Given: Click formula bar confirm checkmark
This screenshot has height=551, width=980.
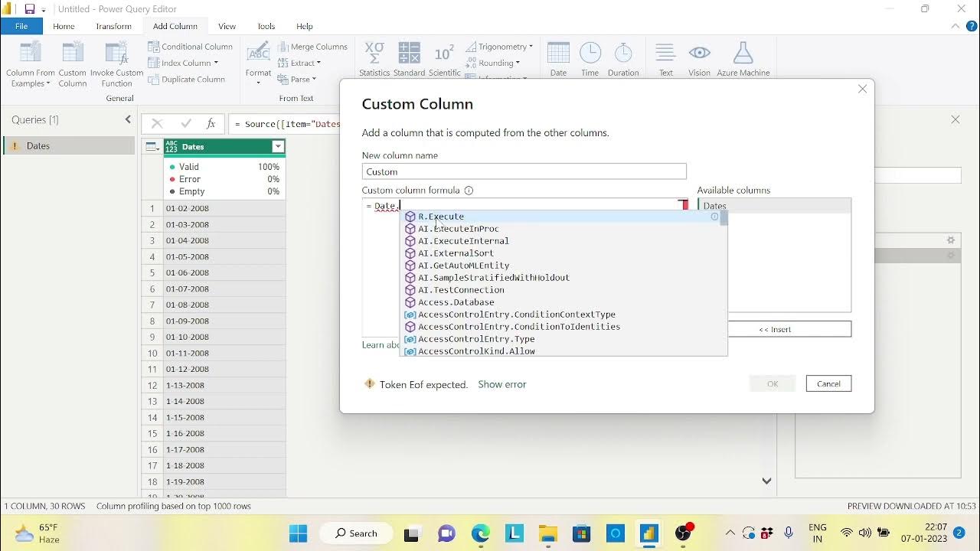Looking at the screenshot, I should pyautogui.click(x=185, y=123).
